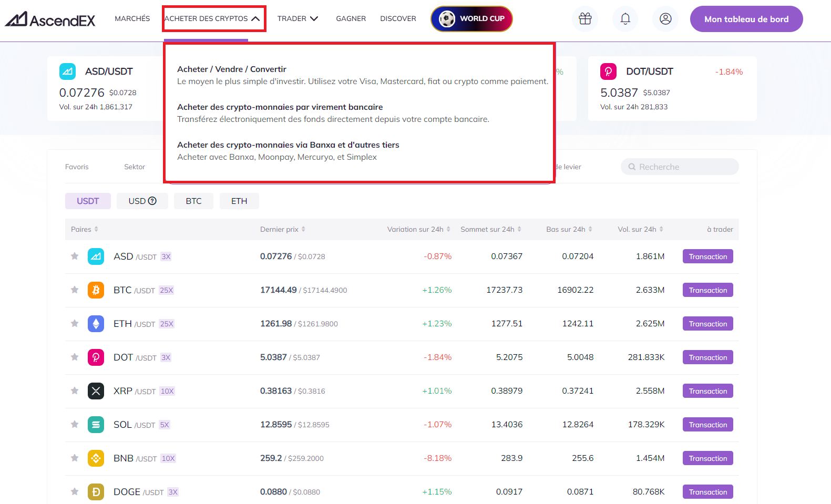Sort by Paires column
Image resolution: width=831 pixels, height=504 pixels.
(x=85, y=229)
